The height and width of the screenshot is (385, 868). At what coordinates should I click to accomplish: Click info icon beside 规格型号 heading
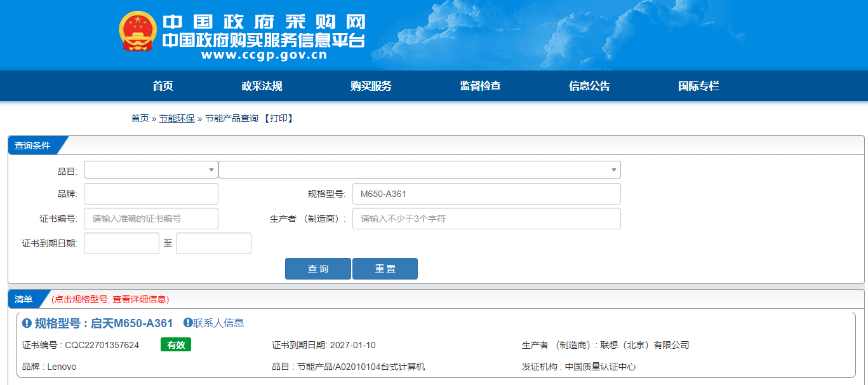[27, 323]
